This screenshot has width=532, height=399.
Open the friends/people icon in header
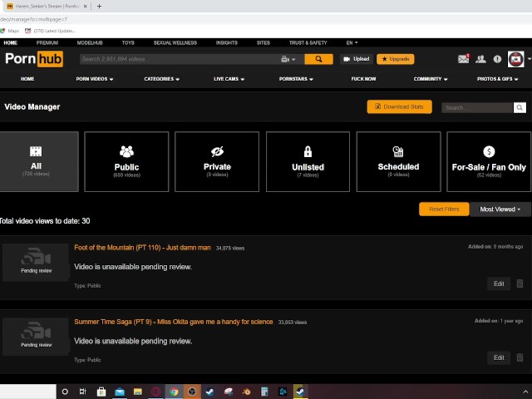tap(480, 59)
